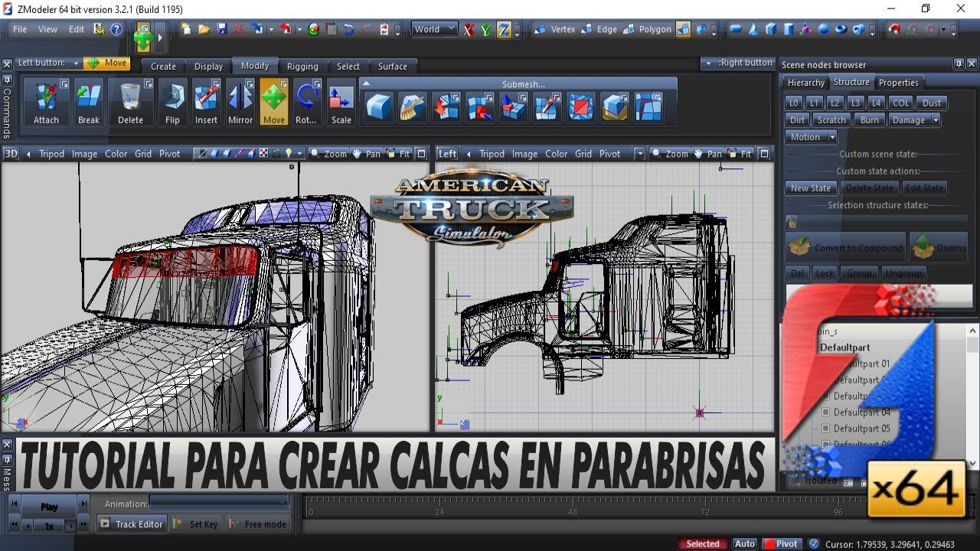
Task: Click the Delete trash can tool
Action: click(130, 102)
